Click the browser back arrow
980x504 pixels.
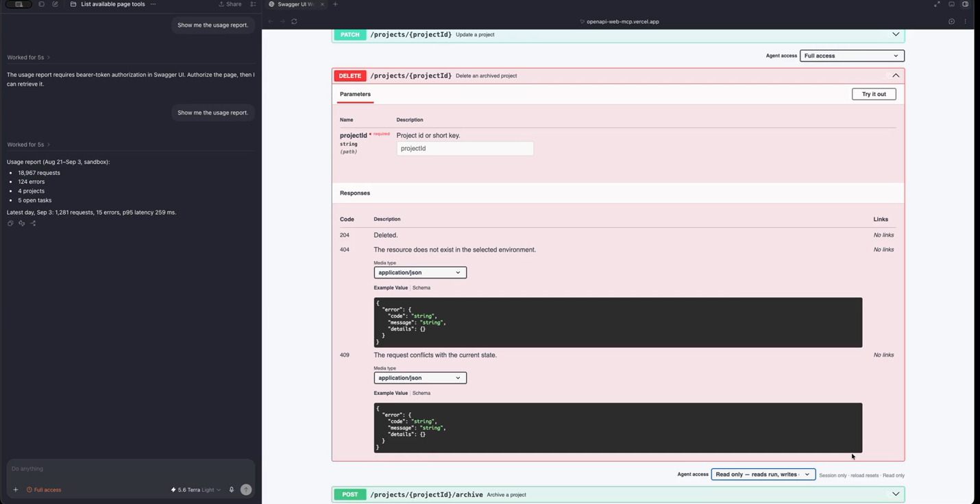(x=271, y=21)
